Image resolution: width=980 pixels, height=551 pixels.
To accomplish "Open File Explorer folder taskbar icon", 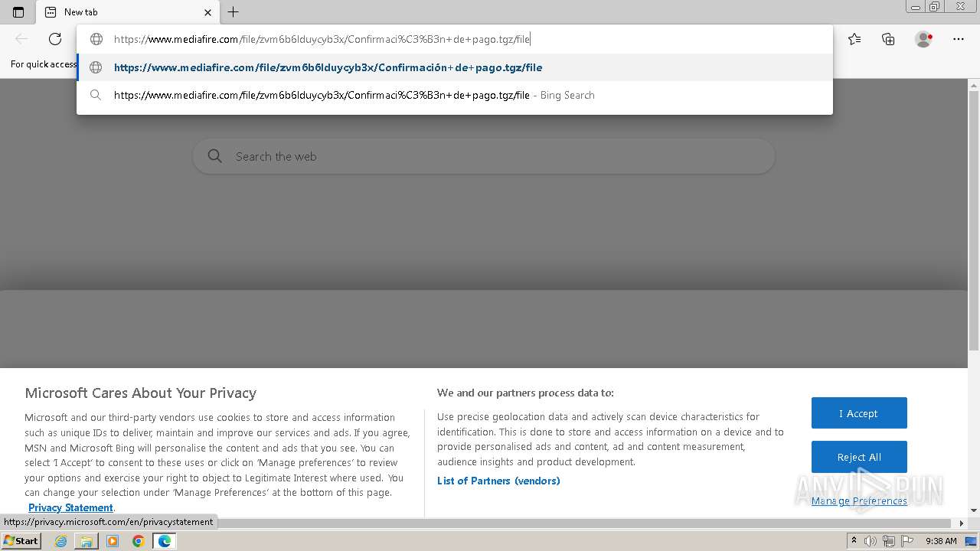I will coord(87,541).
